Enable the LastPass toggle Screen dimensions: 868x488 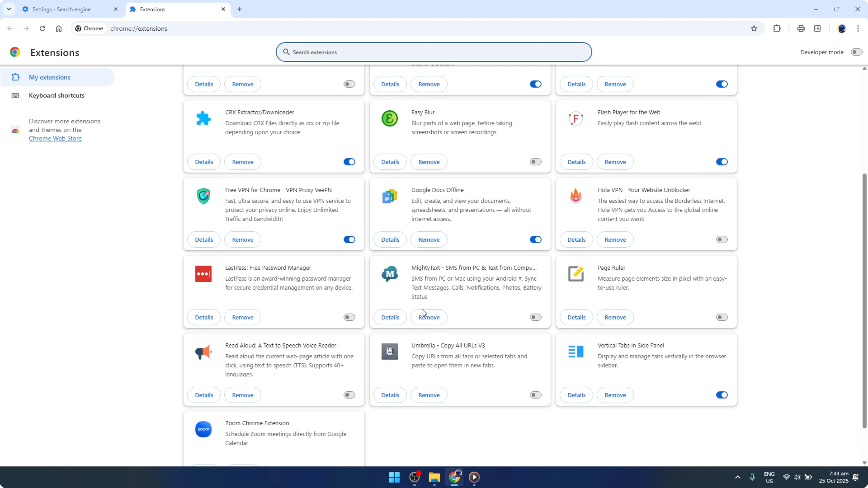pyautogui.click(x=349, y=317)
